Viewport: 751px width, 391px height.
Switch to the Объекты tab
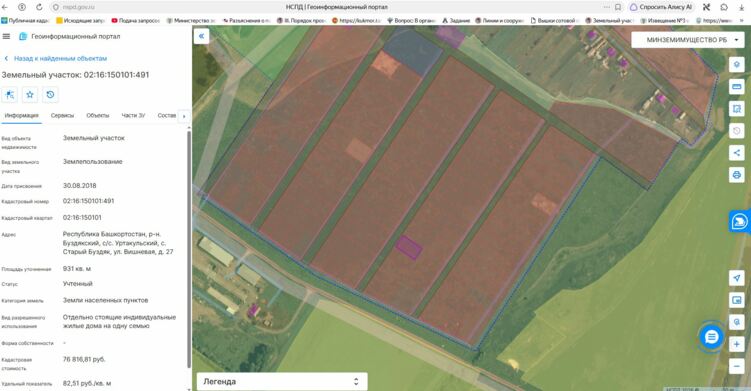(98, 115)
